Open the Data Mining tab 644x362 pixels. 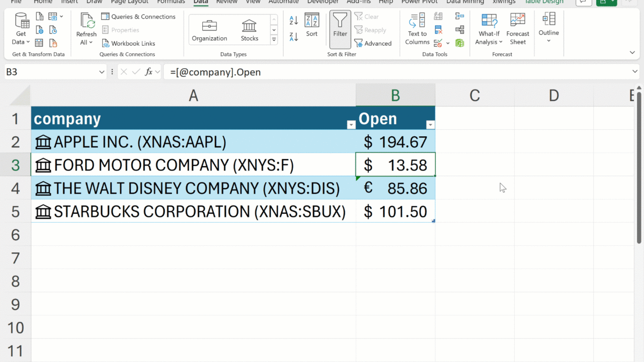[465, 2]
